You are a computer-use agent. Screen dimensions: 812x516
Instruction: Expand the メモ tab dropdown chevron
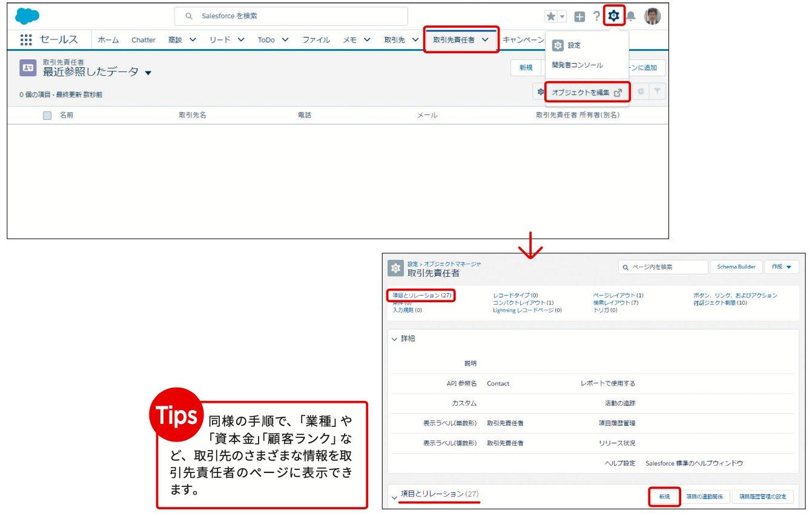click(367, 40)
